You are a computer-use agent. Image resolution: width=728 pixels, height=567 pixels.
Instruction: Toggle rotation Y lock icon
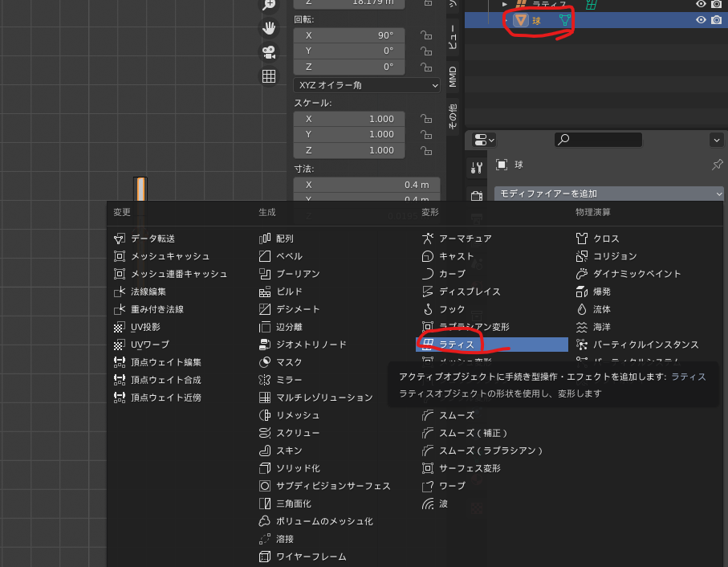click(426, 51)
